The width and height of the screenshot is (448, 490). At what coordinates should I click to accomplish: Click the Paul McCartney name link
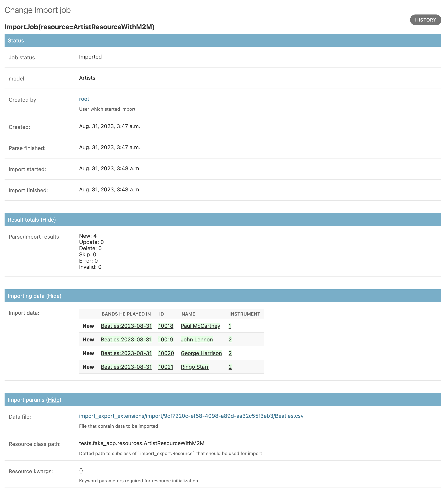pos(200,326)
